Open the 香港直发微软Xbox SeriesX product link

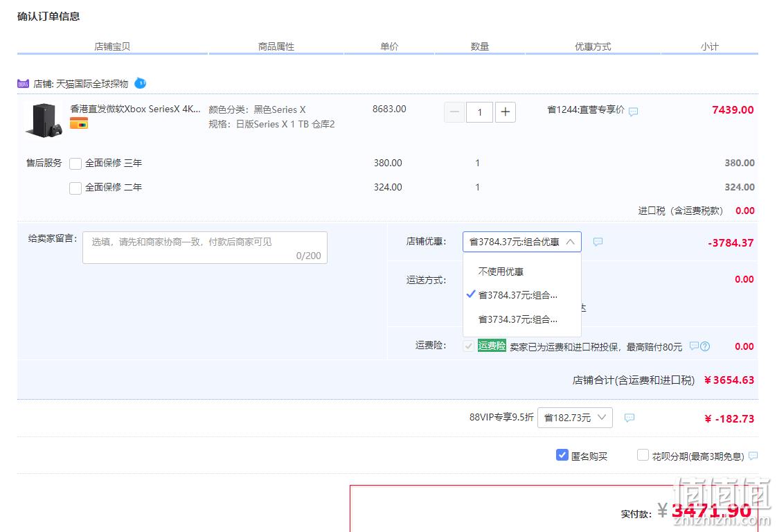pyautogui.click(x=135, y=109)
